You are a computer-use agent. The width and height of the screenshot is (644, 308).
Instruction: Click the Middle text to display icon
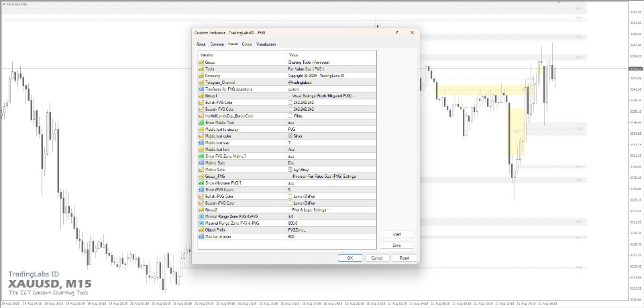pos(201,130)
